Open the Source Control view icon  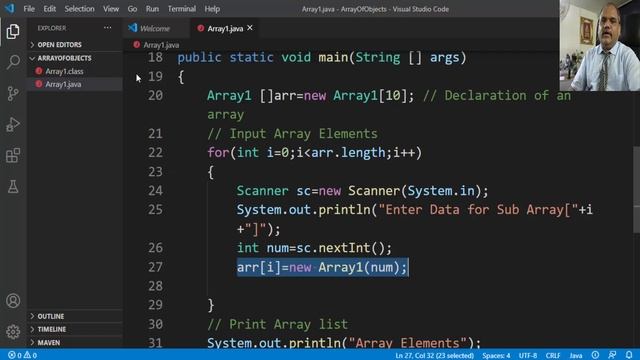(x=13, y=94)
